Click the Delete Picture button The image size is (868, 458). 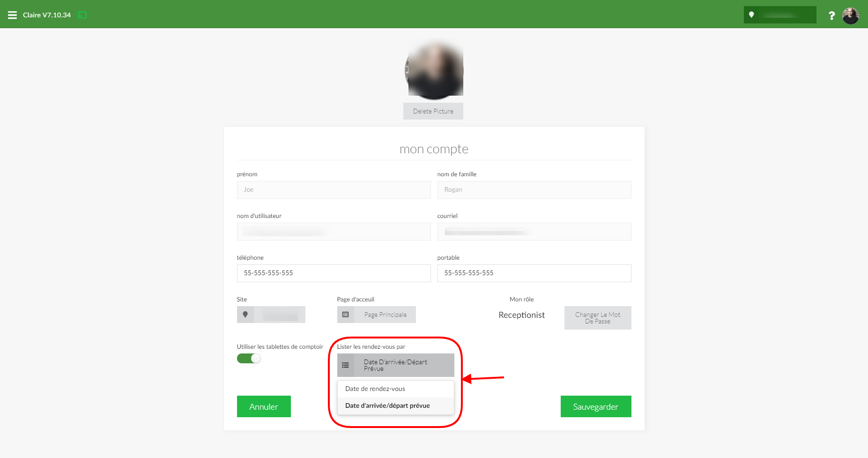click(433, 111)
